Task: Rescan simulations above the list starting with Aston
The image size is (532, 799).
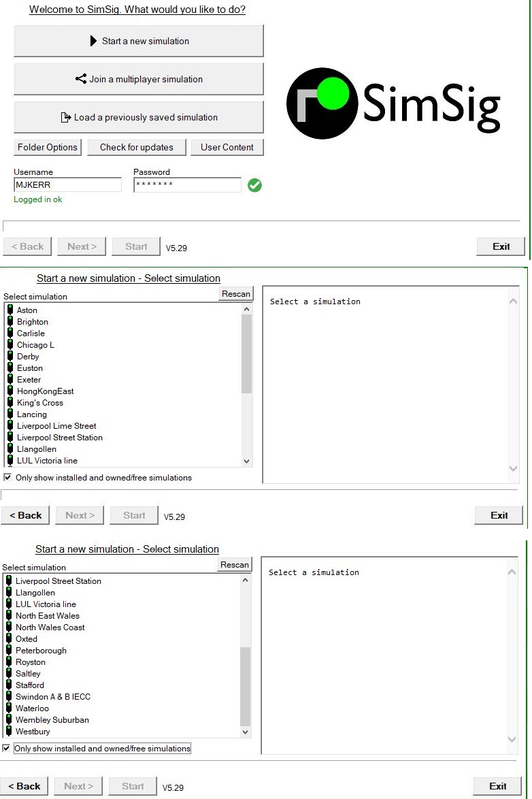Action: (236, 294)
